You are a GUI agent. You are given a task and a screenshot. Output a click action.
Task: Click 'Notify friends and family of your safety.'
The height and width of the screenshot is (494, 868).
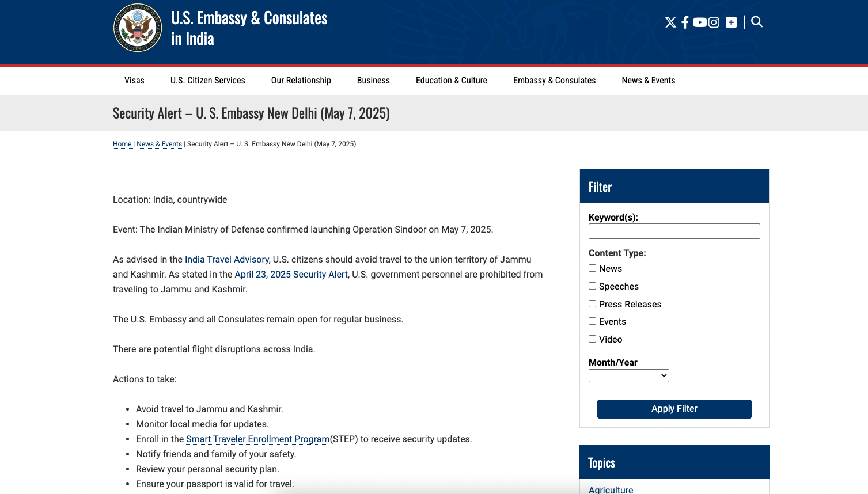click(216, 454)
